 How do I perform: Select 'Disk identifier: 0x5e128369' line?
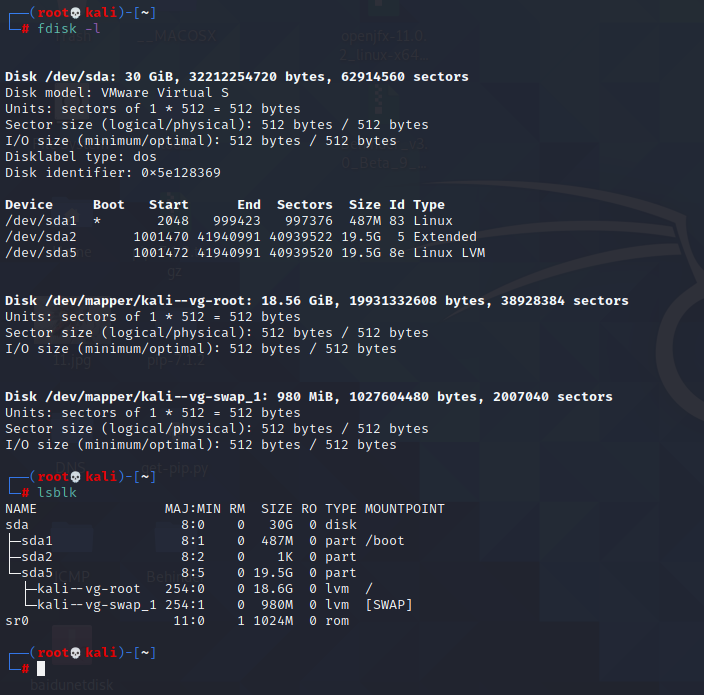coord(113,173)
